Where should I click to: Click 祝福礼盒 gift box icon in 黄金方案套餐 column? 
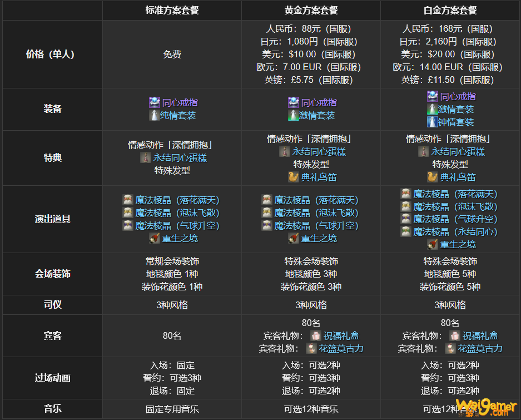point(316,335)
